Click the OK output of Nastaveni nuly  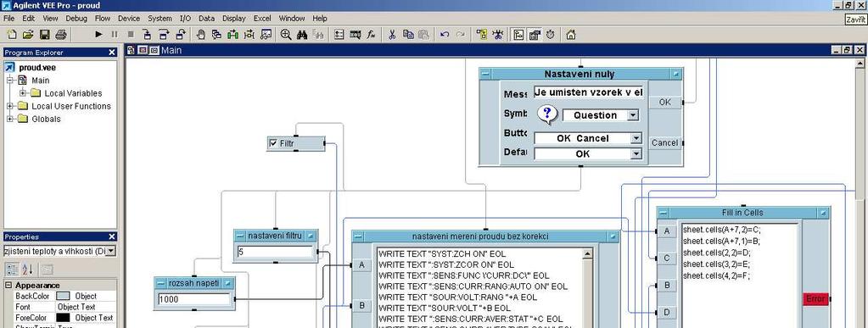665,103
